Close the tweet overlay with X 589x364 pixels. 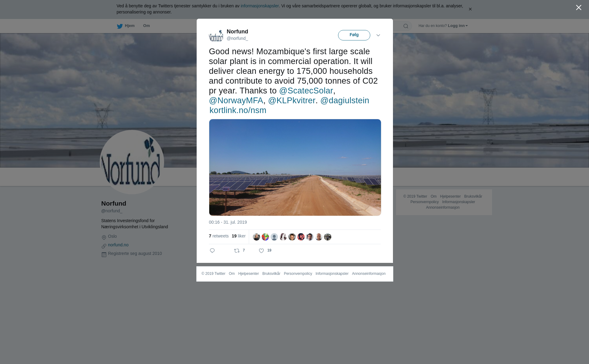579,8
